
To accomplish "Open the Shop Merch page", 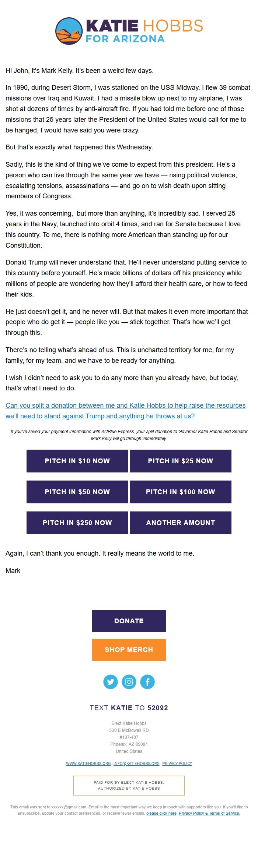I will click(x=129, y=649).
